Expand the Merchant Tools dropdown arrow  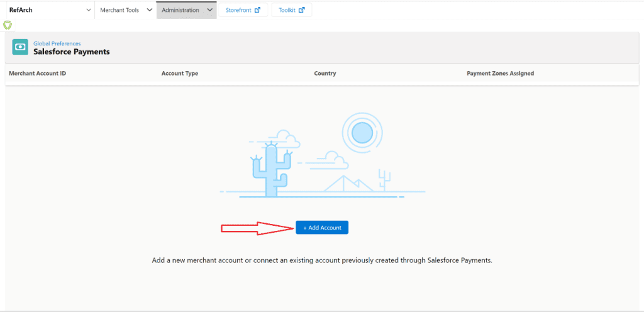tap(148, 10)
